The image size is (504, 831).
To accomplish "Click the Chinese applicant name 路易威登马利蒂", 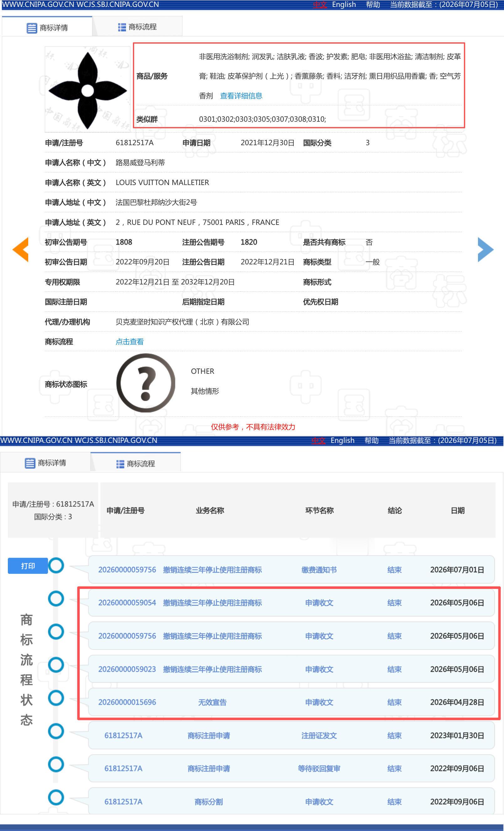I will (140, 162).
